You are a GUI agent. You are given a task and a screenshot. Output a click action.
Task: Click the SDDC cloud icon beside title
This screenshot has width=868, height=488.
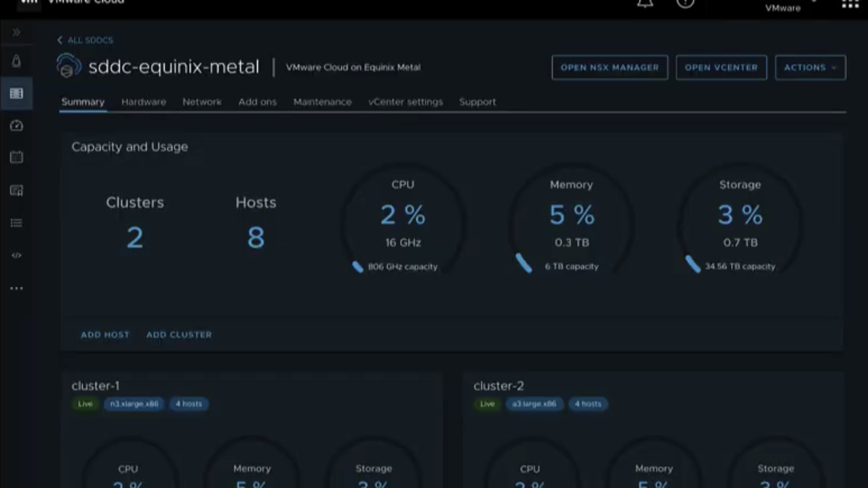pyautogui.click(x=68, y=66)
